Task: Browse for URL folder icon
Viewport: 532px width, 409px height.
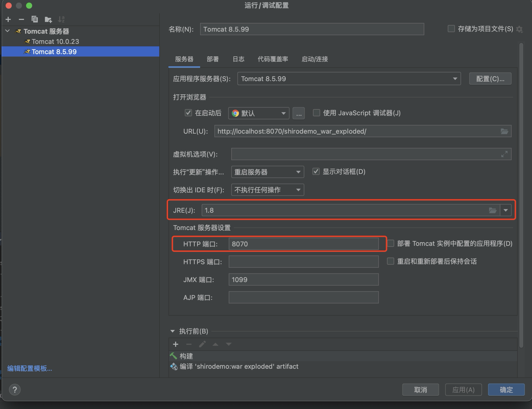Action: click(504, 131)
